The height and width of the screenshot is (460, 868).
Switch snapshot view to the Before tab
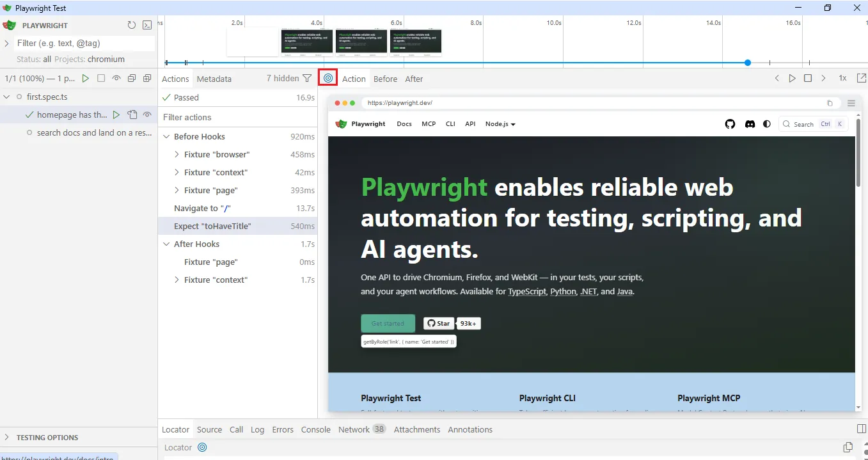tap(386, 79)
